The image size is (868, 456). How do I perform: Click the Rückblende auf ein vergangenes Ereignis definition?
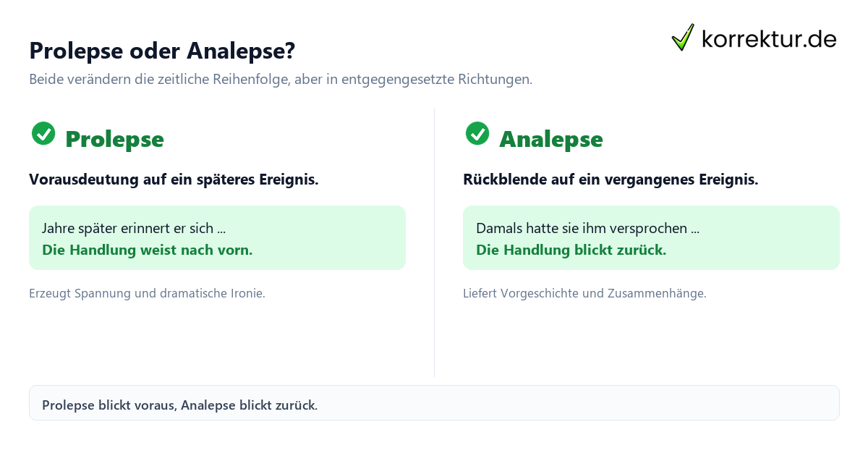610,180
